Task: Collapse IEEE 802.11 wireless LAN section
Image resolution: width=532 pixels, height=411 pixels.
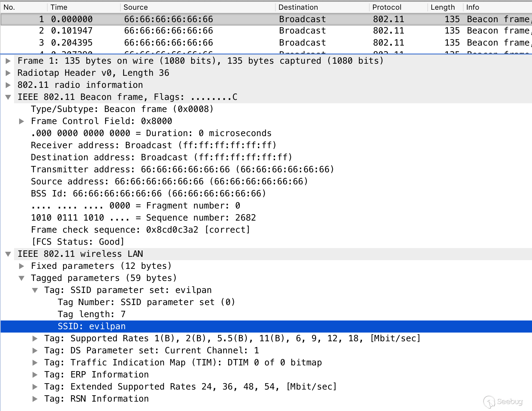Action: pyautogui.click(x=8, y=254)
